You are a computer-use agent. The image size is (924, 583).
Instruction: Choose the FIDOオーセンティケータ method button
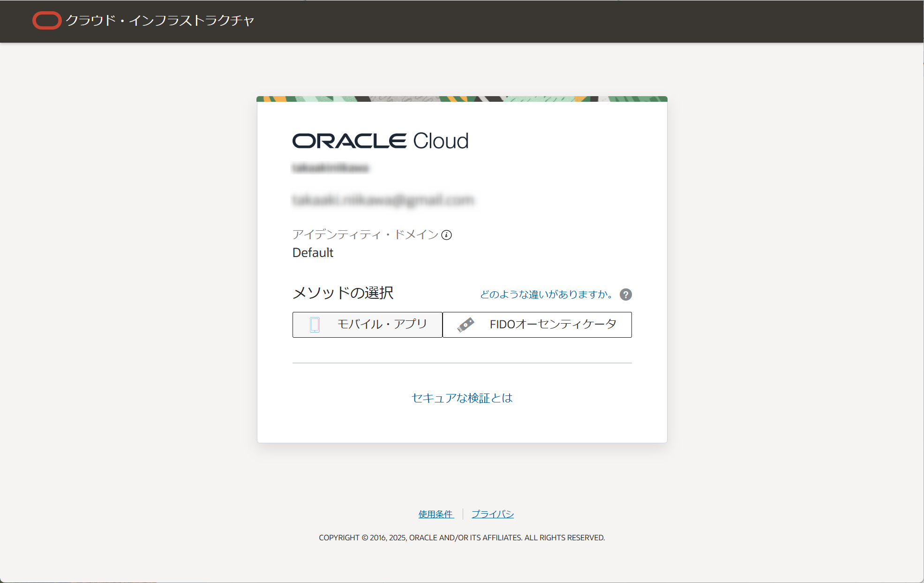[x=537, y=325]
